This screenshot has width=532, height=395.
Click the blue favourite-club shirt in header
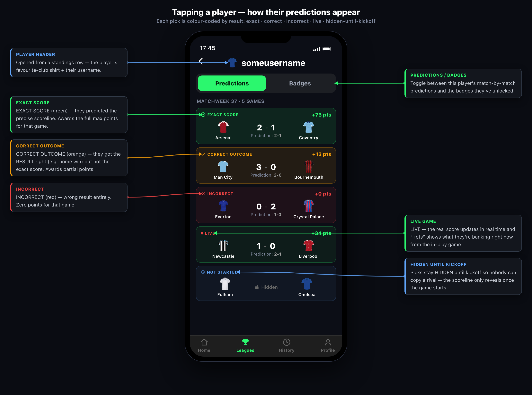[232, 63]
